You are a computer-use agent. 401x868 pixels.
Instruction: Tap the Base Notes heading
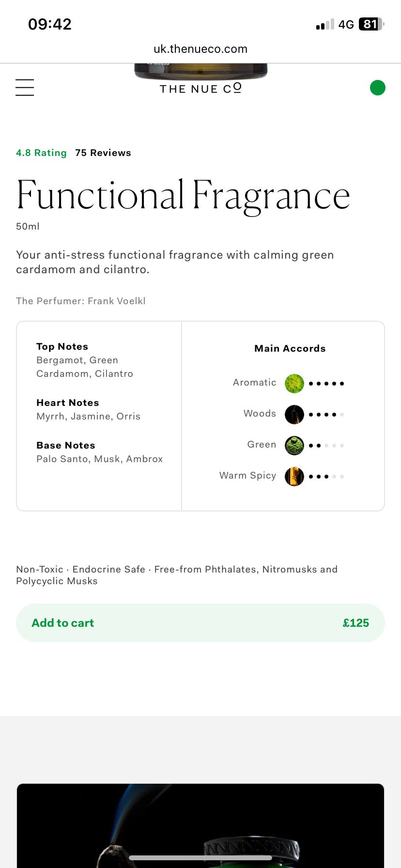66,446
